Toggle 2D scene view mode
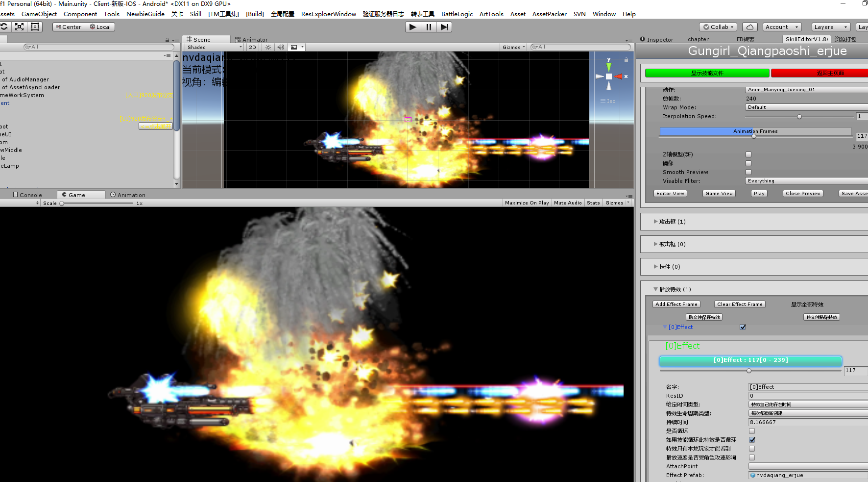868x482 pixels. (252, 47)
